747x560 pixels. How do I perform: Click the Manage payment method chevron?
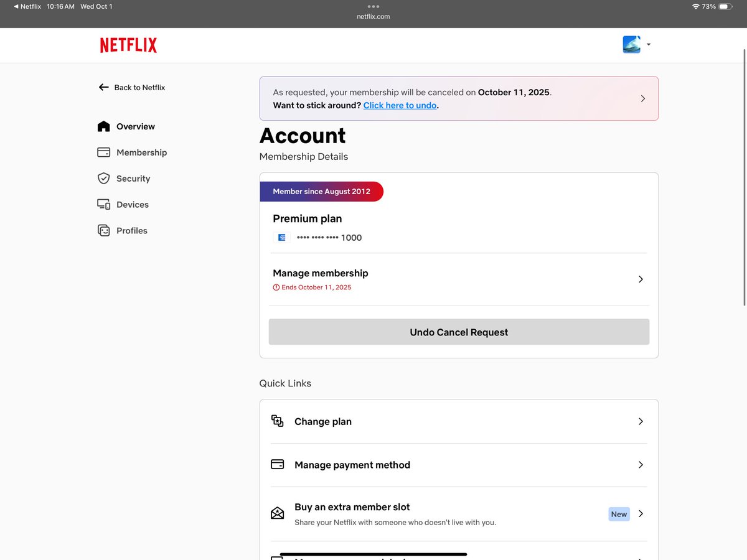[641, 465]
